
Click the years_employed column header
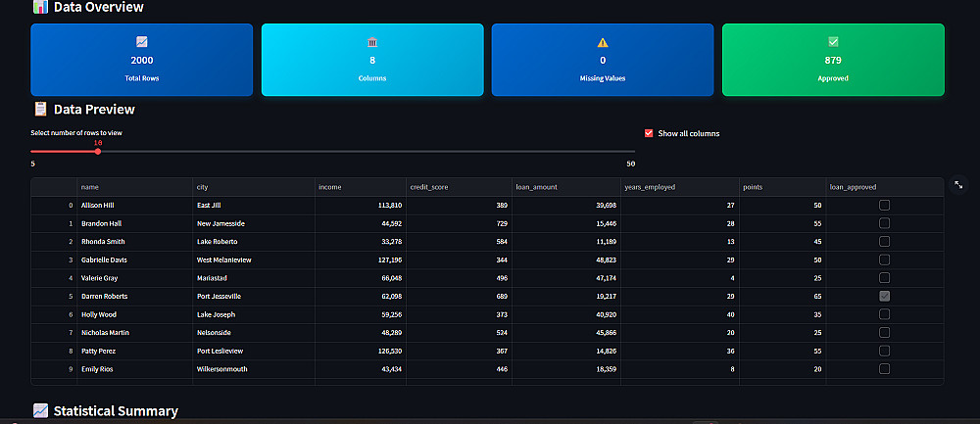(x=679, y=187)
